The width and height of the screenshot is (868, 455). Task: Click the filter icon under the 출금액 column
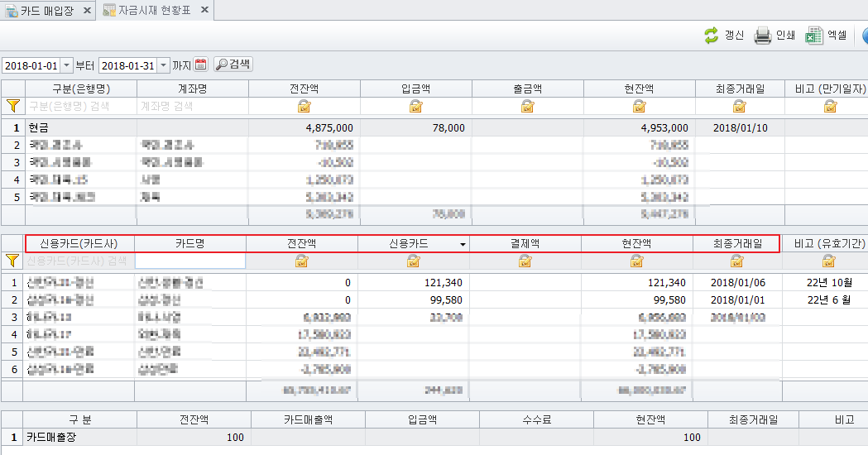click(527, 106)
